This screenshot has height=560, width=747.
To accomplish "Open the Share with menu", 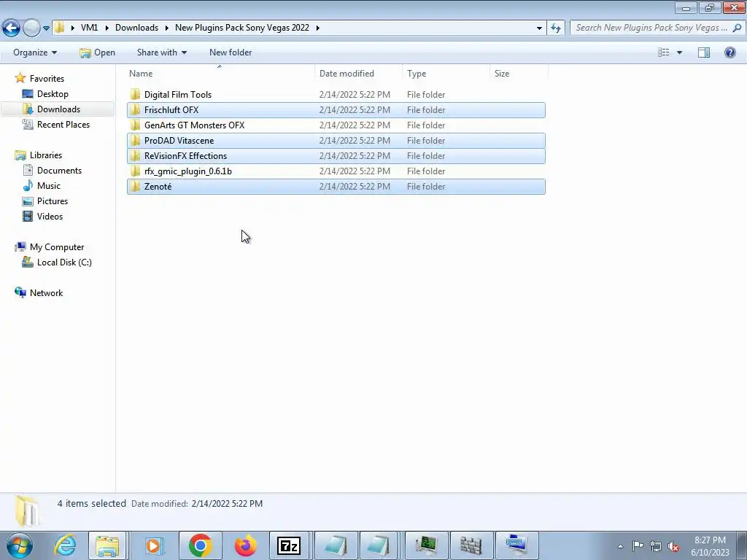I will pyautogui.click(x=161, y=52).
